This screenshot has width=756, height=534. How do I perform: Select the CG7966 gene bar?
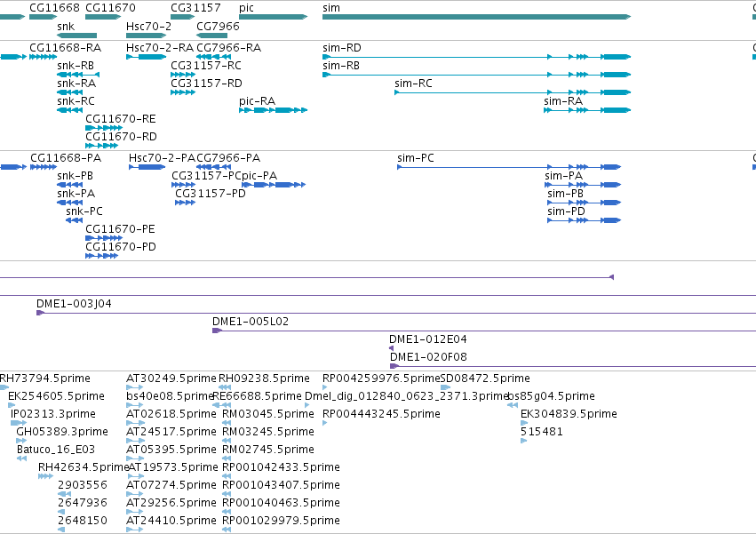pos(211,36)
